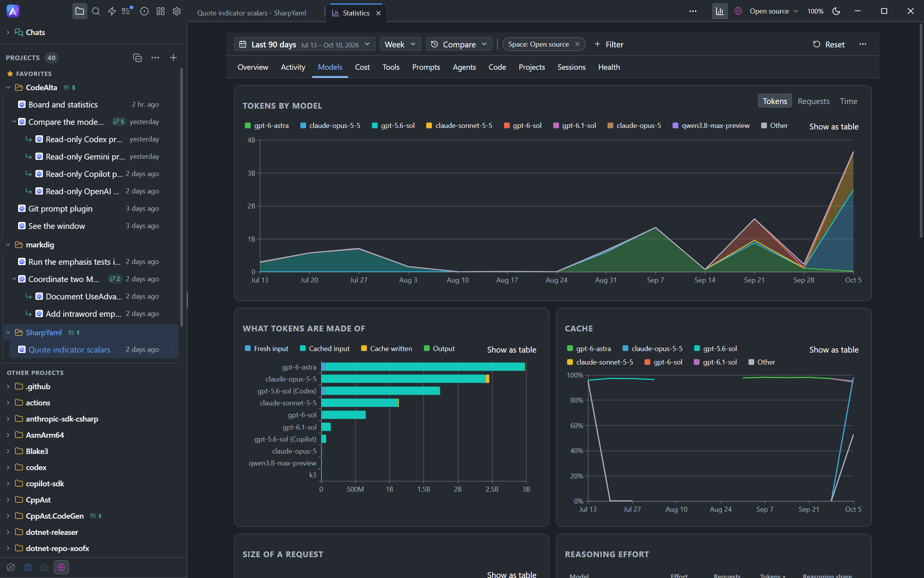The image size is (924, 578).
Task: Open the Week grouping dropdown
Action: pos(400,44)
